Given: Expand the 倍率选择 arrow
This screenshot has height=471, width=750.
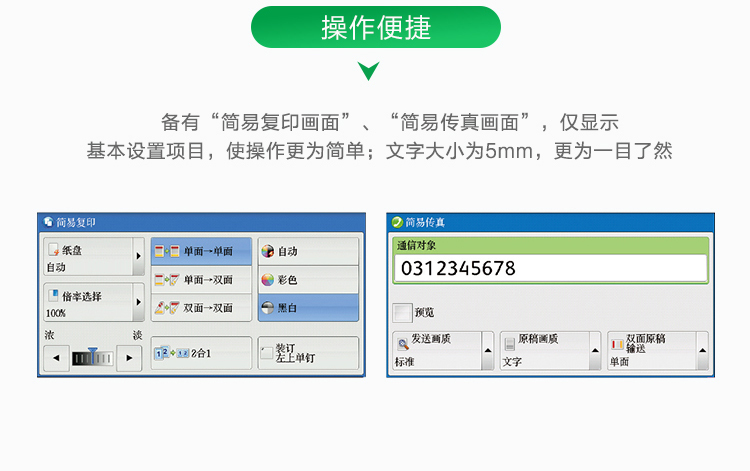Looking at the screenshot, I should [139, 302].
